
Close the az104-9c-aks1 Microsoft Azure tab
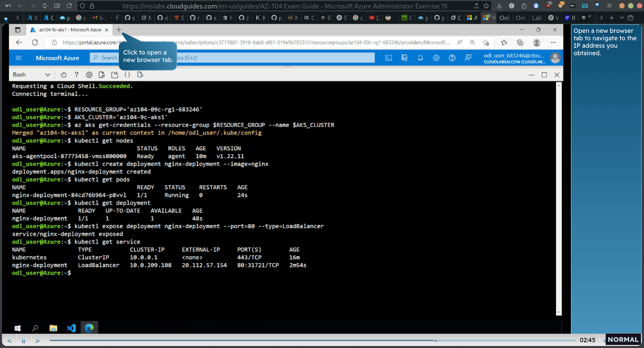107,30
